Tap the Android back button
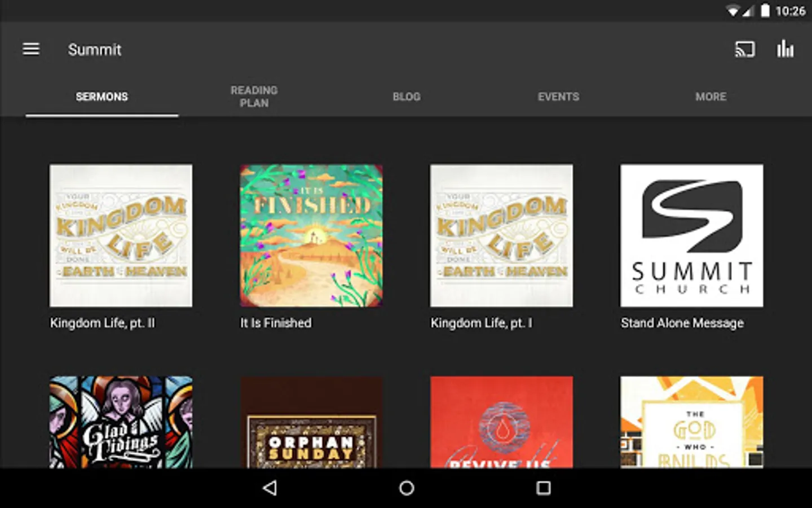The width and height of the screenshot is (812, 508). tap(270, 488)
